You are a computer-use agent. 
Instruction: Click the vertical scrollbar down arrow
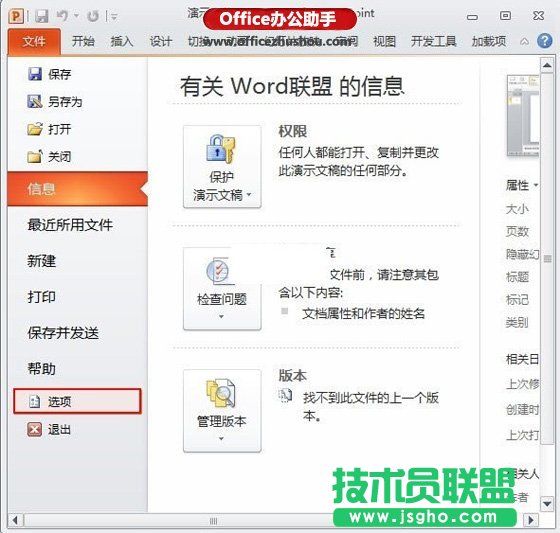point(547,504)
